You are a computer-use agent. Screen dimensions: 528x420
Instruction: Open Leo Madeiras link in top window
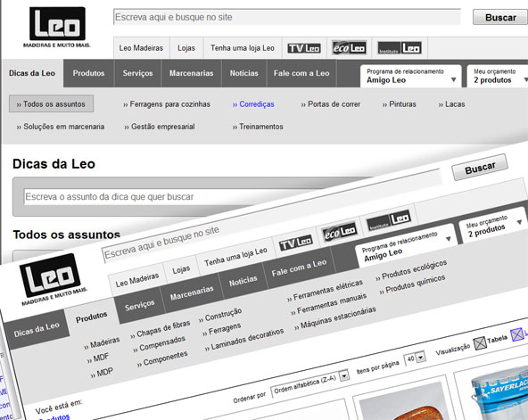141,48
